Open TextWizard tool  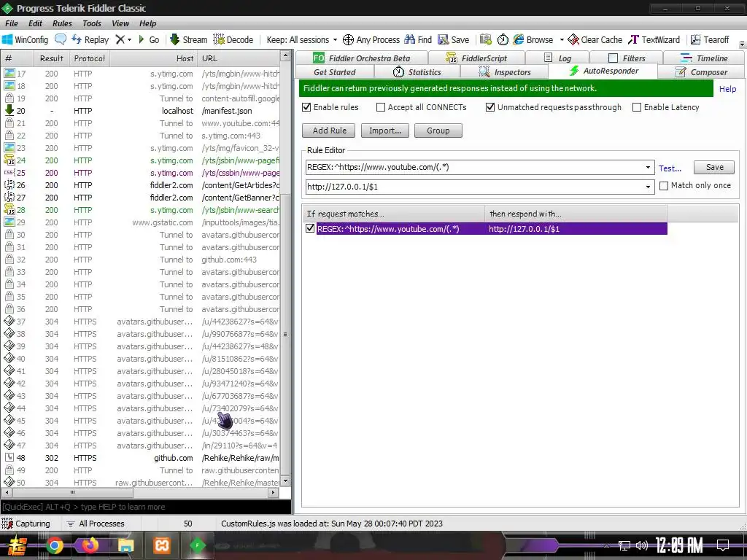click(654, 39)
